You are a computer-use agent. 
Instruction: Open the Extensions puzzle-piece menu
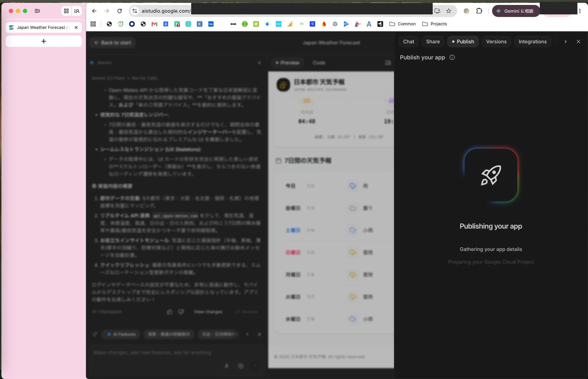pyautogui.click(x=479, y=11)
